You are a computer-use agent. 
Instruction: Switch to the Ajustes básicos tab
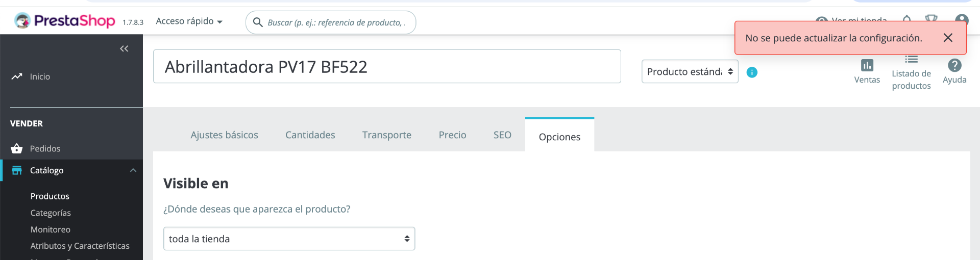tap(224, 135)
